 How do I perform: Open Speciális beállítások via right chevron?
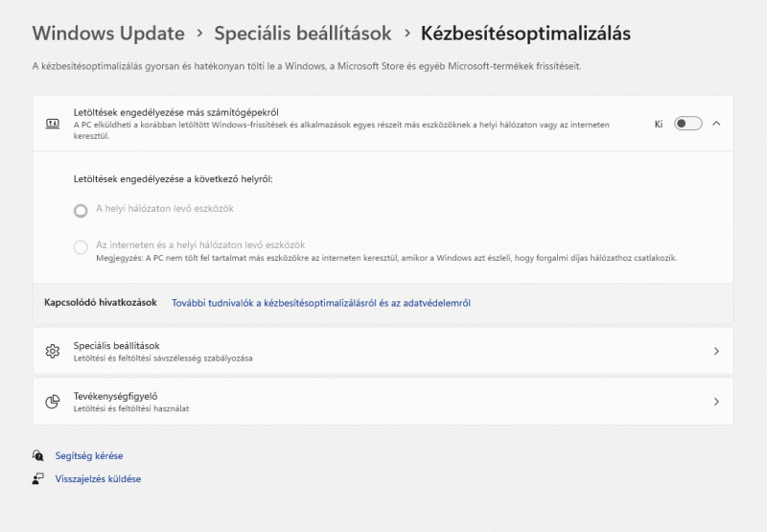[716, 351]
